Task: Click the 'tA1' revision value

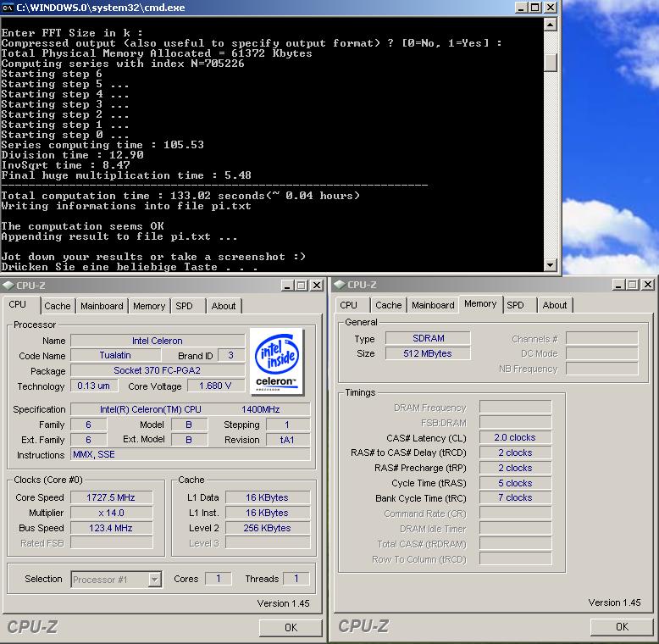Action: (288, 440)
